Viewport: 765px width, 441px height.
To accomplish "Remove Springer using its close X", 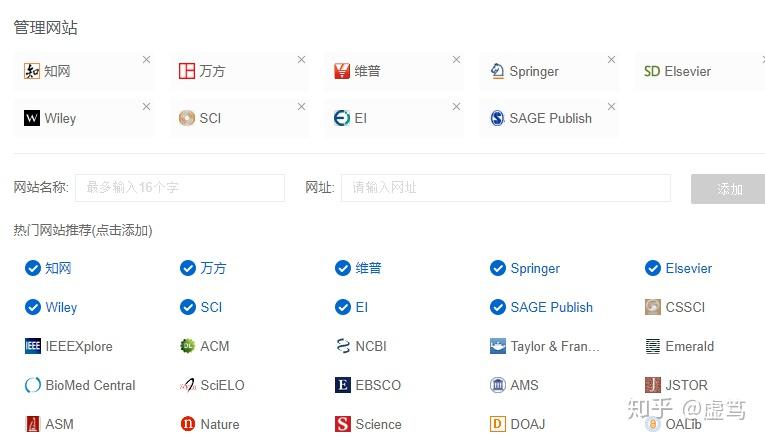I will pos(611,60).
